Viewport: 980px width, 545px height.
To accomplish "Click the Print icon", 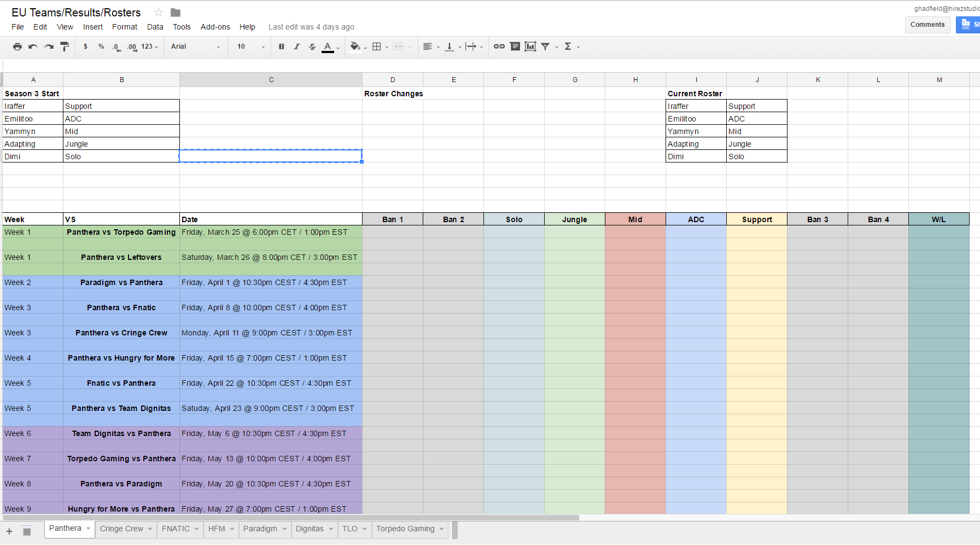I will [17, 47].
